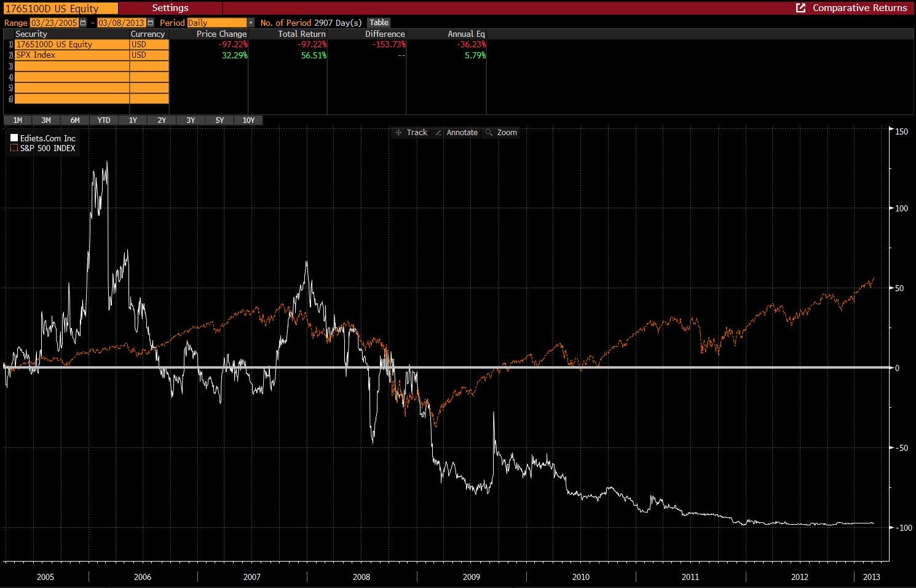This screenshot has height=588, width=916.
Task: Select the 6M range tab
Action: 75,120
